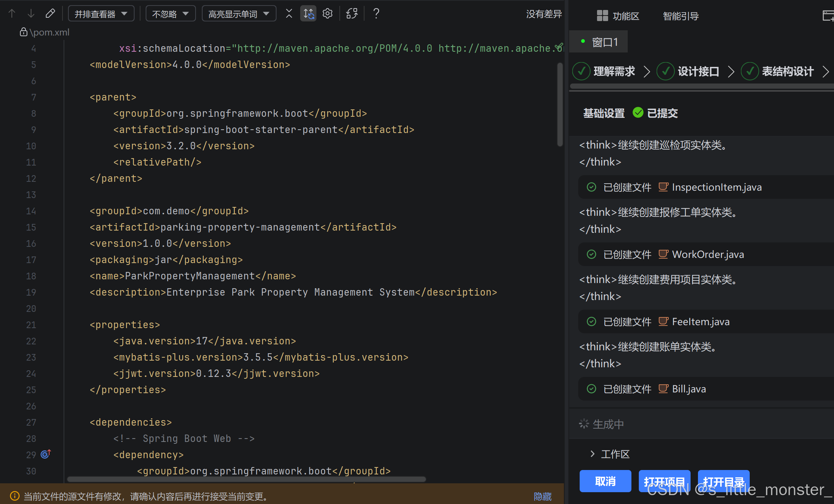834x504 pixels.
Task: Click check circle icon beside Bill.java
Action: [x=591, y=389]
